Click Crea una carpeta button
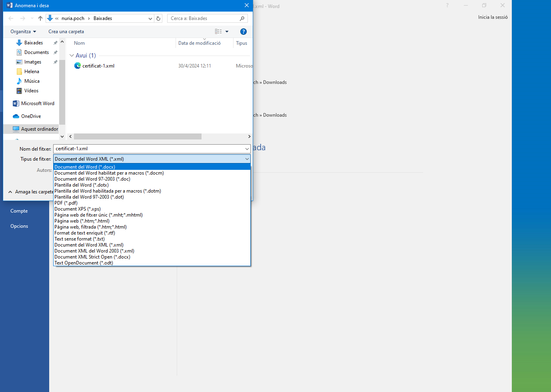 pos(66,32)
